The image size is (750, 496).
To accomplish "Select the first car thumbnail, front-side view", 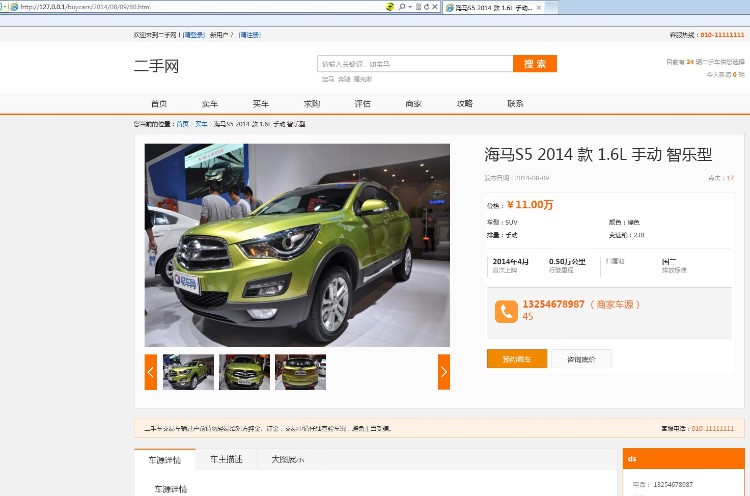I will click(x=188, y=372).
